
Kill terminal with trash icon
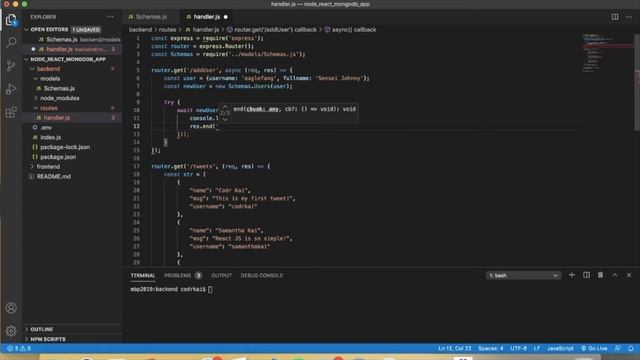[600, 275]
